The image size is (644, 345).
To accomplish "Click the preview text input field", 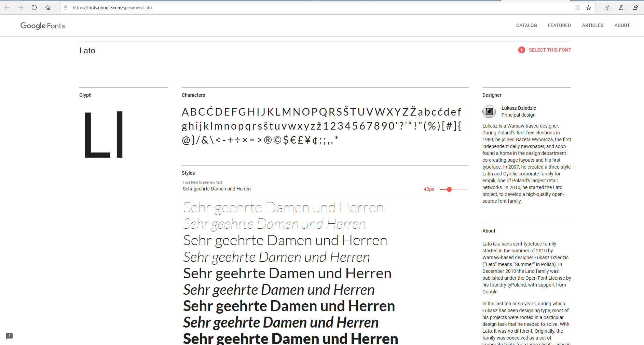I will click(300, 189).
